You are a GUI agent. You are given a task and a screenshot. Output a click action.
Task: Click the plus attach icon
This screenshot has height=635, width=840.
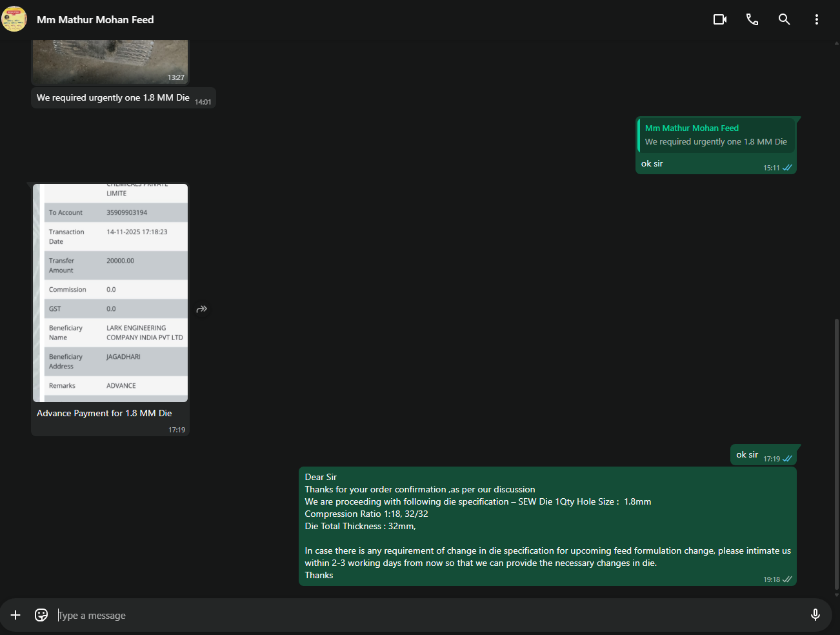(x=15, y=615)
